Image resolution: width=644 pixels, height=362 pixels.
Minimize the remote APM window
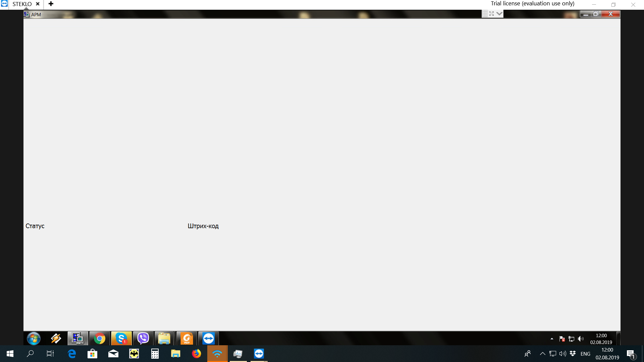tap(586, 14)
